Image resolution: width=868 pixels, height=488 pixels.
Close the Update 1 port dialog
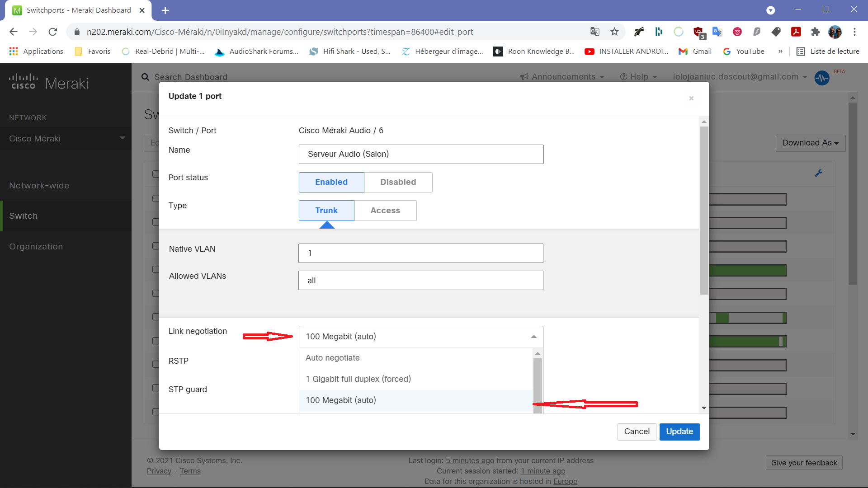691,98
